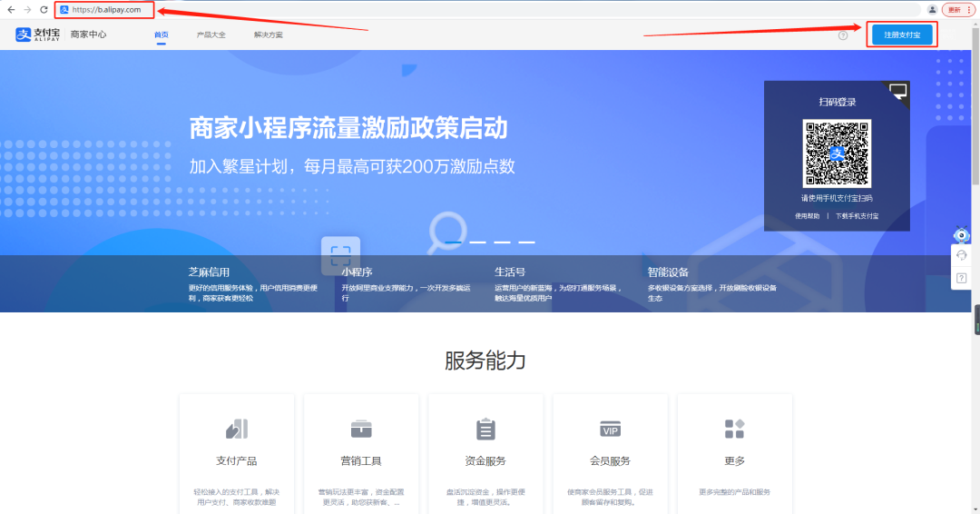The image size is (980, 514).
Task: Select the last carousel indicator dash
Action: (527, 242)
